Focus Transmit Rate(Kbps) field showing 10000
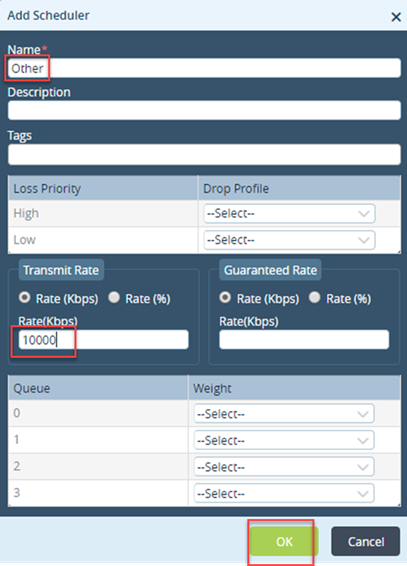 tap(104, 340)
